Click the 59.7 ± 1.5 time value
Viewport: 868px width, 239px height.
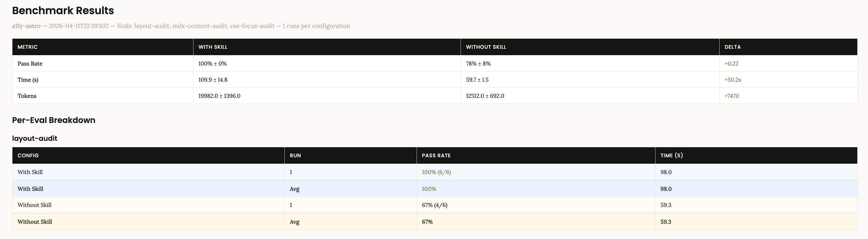[477, 80]
